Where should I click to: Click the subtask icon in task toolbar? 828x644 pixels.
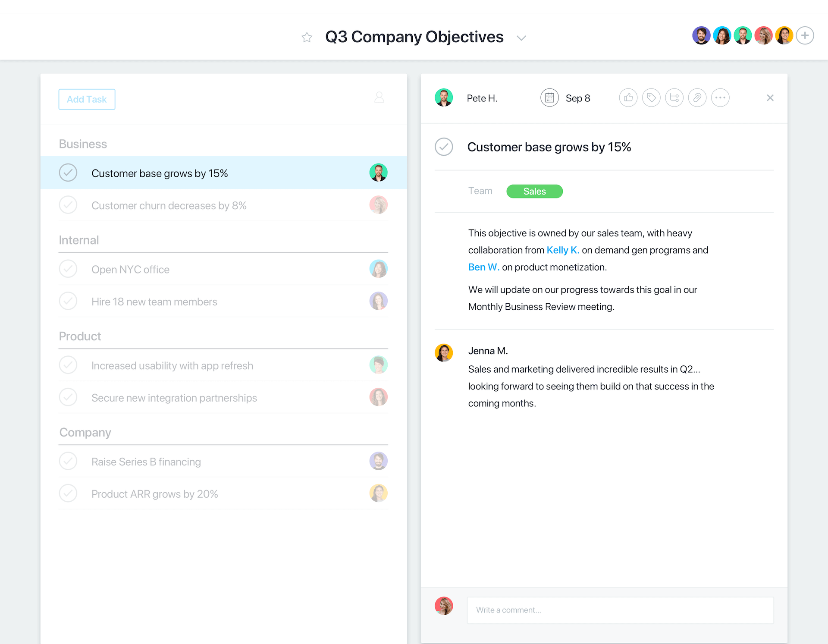coord(674,98)
